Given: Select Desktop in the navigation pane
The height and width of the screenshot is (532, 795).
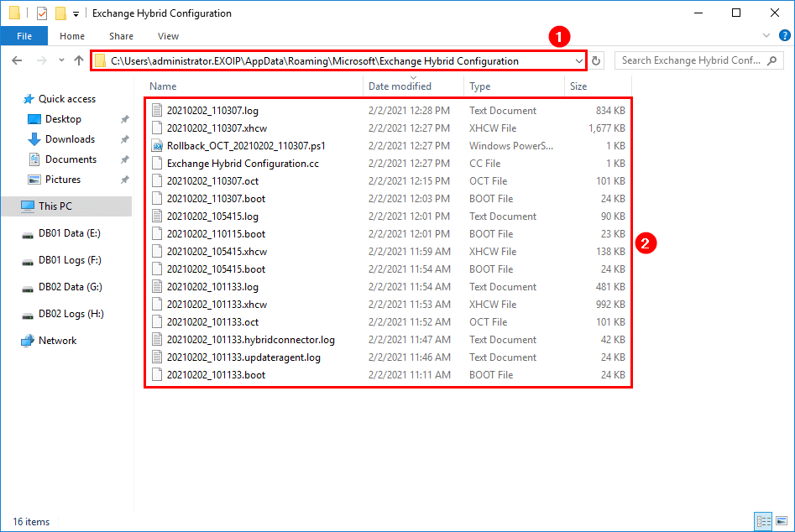Looking at the screenshot, I should coord(63,119).
